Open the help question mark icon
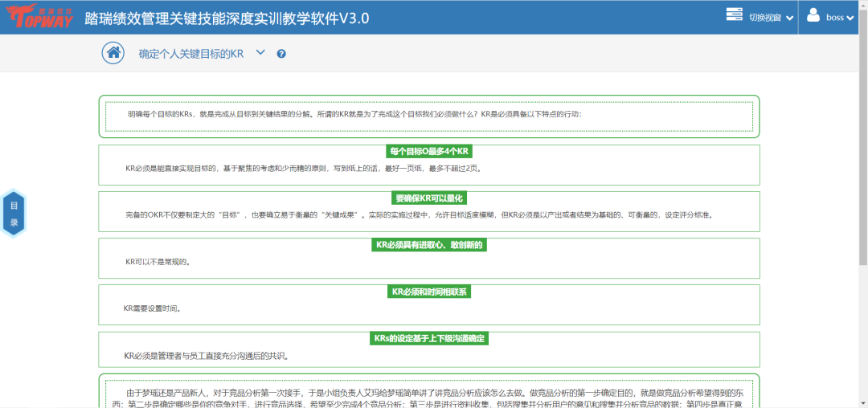This screenshot has height=408, width=868. pyautogui.click(x=281, y=54)
